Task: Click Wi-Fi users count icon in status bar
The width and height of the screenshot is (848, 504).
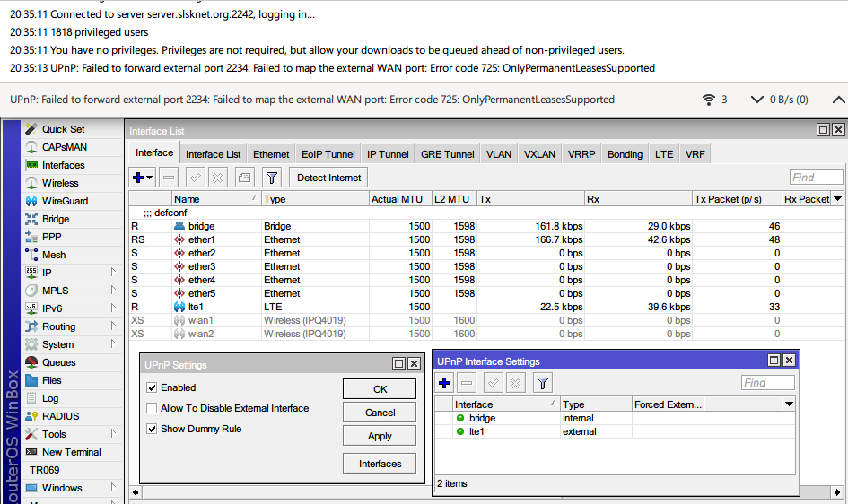Action: click(709, 100)
